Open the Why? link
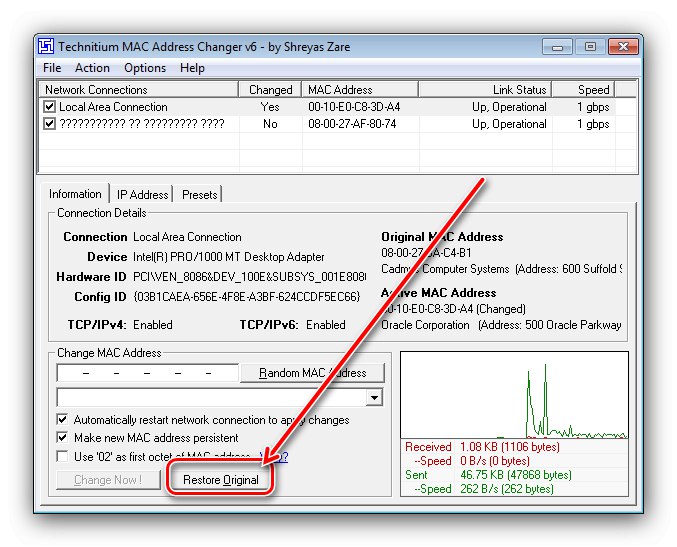Screen dimensions: 677x547 click(274, 456)
